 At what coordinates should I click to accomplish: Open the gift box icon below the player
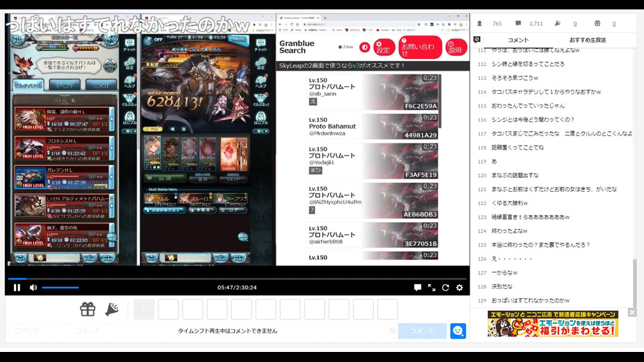[87, 309]
